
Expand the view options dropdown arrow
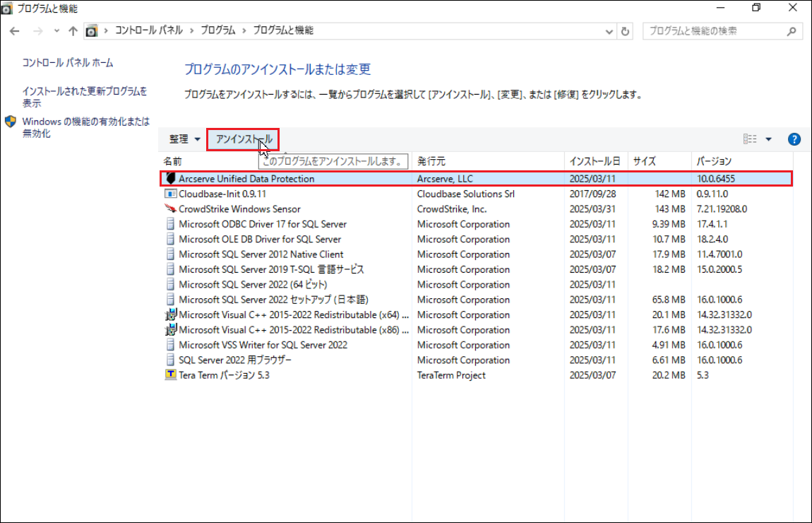(x=768, y=139)
